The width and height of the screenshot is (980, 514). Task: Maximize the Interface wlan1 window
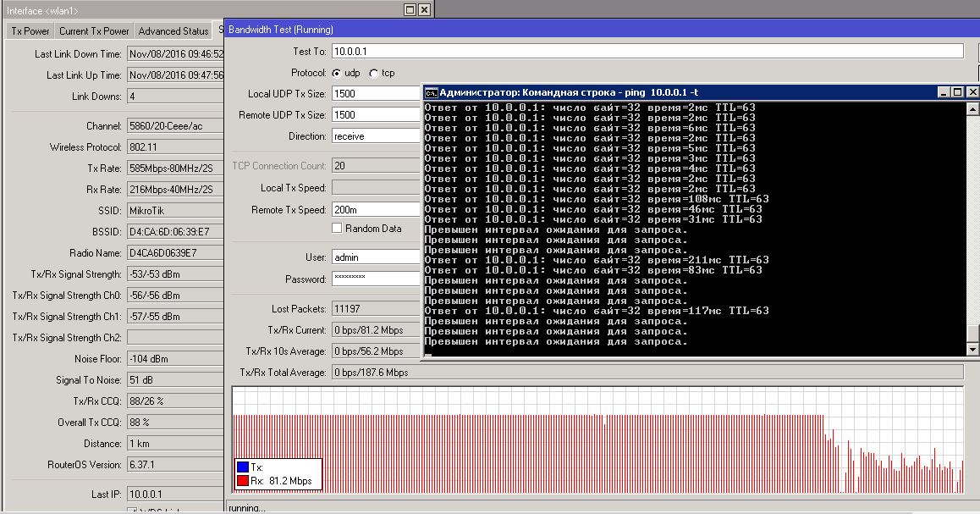point(410,10)
